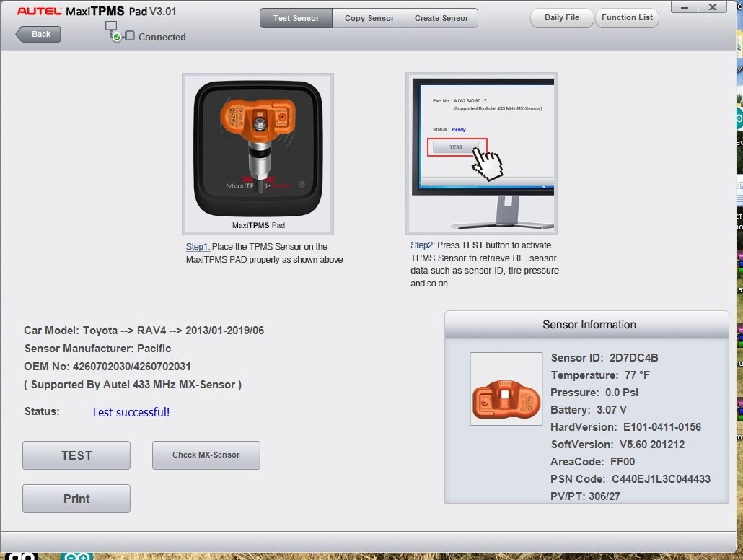Click the Sensor Manufacturer Pacific line
The image size is (743, 560).
tap(97, 349)
